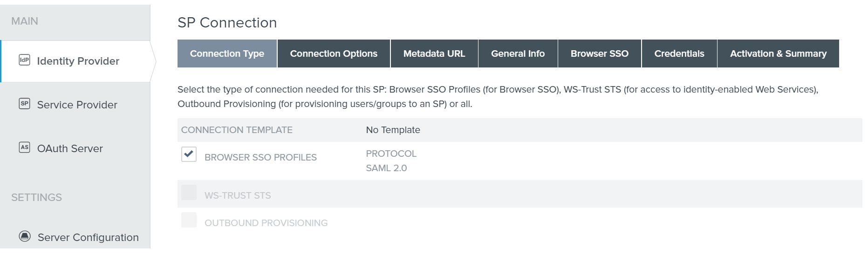Open Service Provider from the sidebar
Screen dimensions: 868x261
pyautogui.click(x=77, y=105)
